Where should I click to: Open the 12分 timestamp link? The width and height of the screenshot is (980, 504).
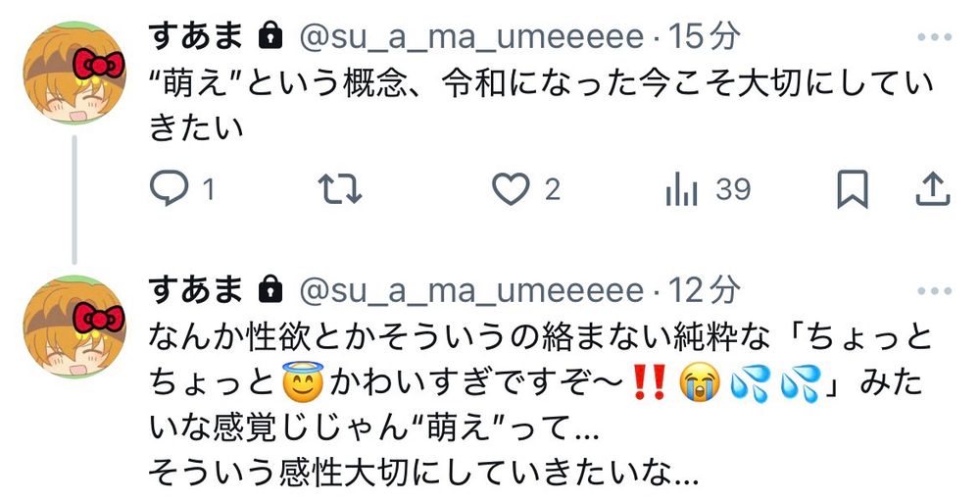705,289
